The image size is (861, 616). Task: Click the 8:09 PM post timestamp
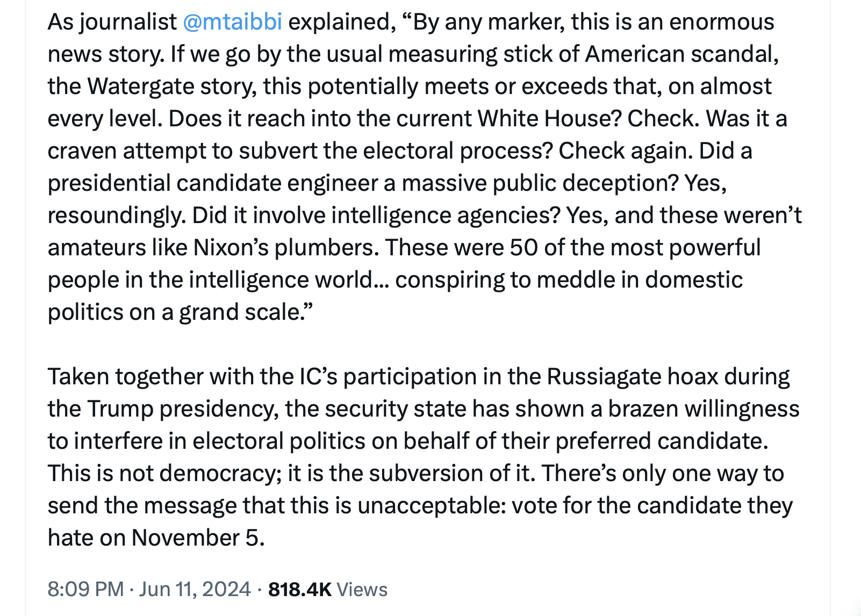pos(85,589)
